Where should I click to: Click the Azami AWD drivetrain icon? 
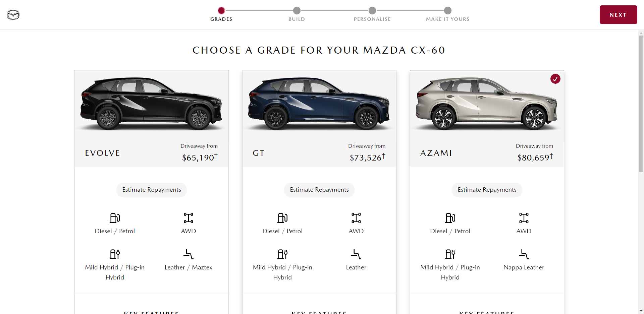tap(524, 218)
